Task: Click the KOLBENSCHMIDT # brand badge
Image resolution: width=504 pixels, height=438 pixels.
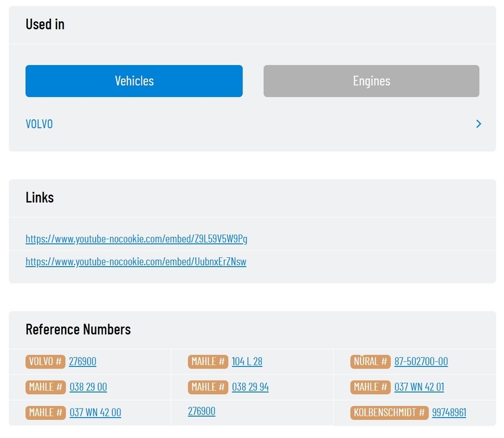Action: (x=389, y=413)
